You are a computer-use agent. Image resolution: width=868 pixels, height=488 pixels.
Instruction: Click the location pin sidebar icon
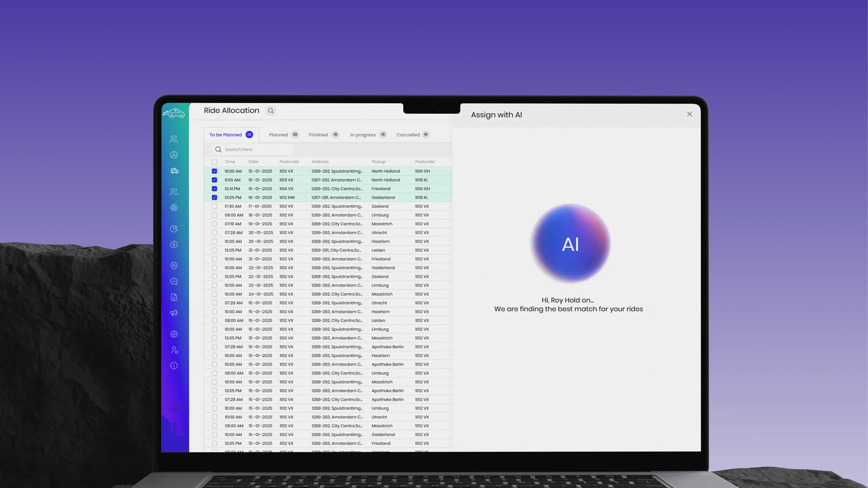point(174,266)
